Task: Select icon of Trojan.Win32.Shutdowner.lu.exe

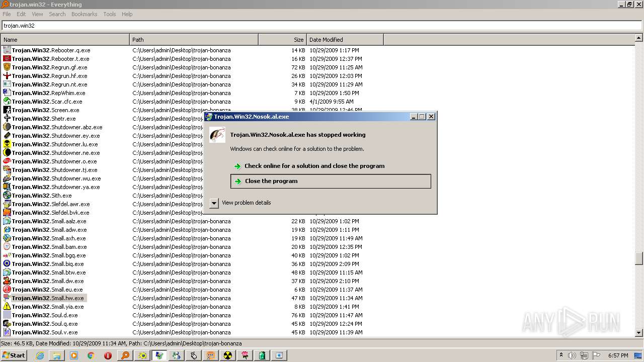Action: (x=7, y=144)
